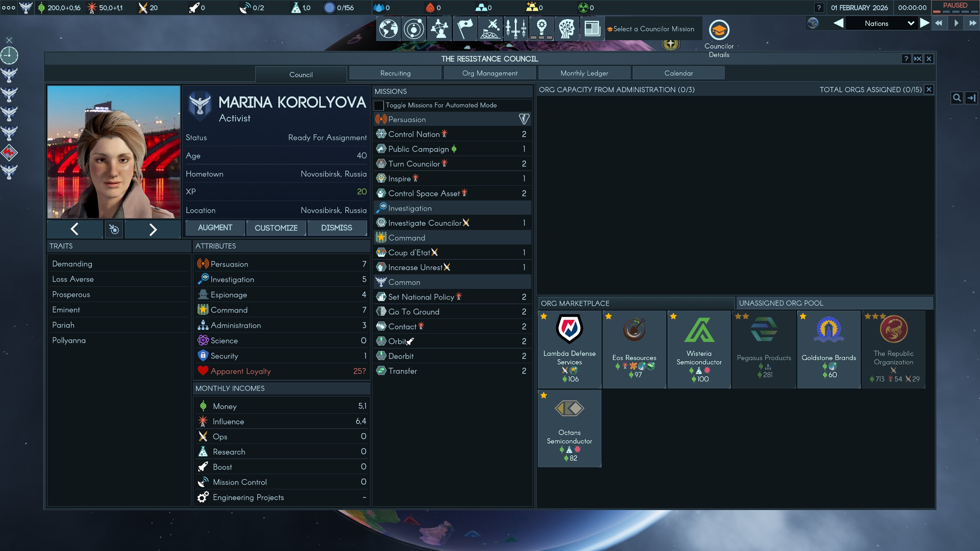Toggle the Persuasion category filter icon

524,119
